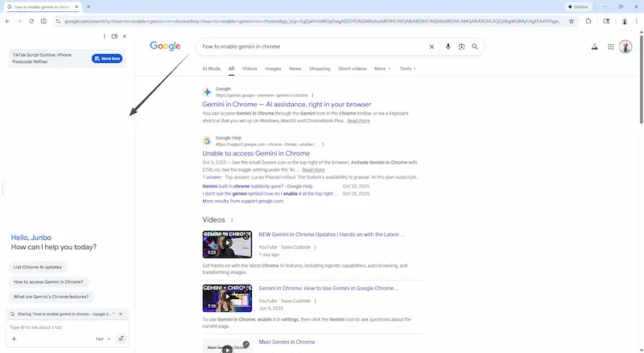The width and height of the screenshot is (644, 353).
Task: Go back with the browser back arrow
Action: tap(7, 21)
